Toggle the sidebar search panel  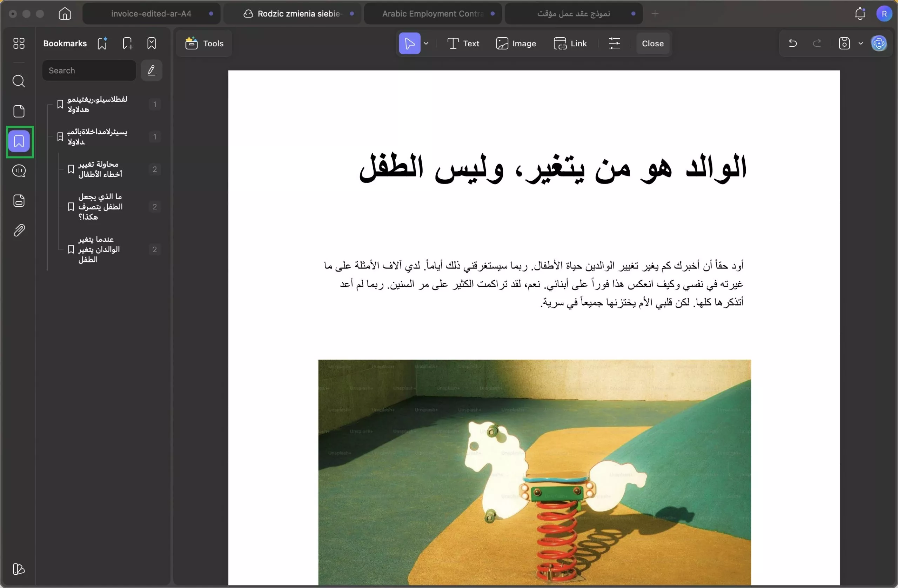point(19,81)
